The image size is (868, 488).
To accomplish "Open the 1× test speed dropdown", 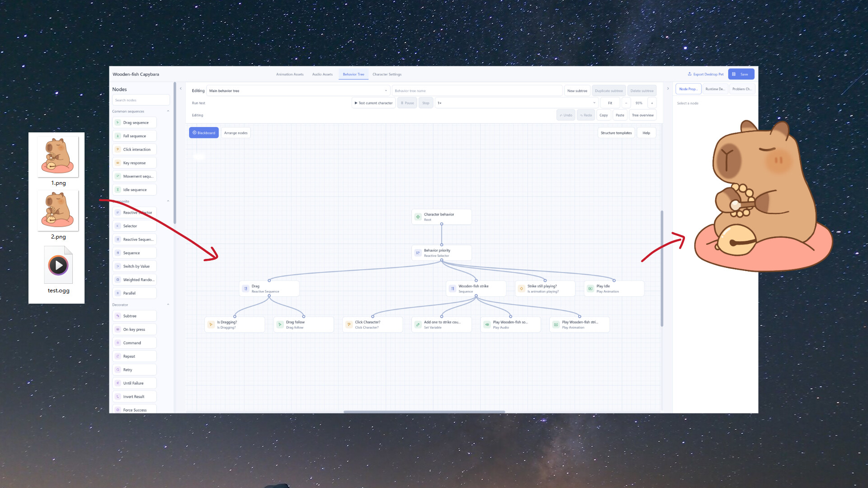I will click(x=516, y=103).
